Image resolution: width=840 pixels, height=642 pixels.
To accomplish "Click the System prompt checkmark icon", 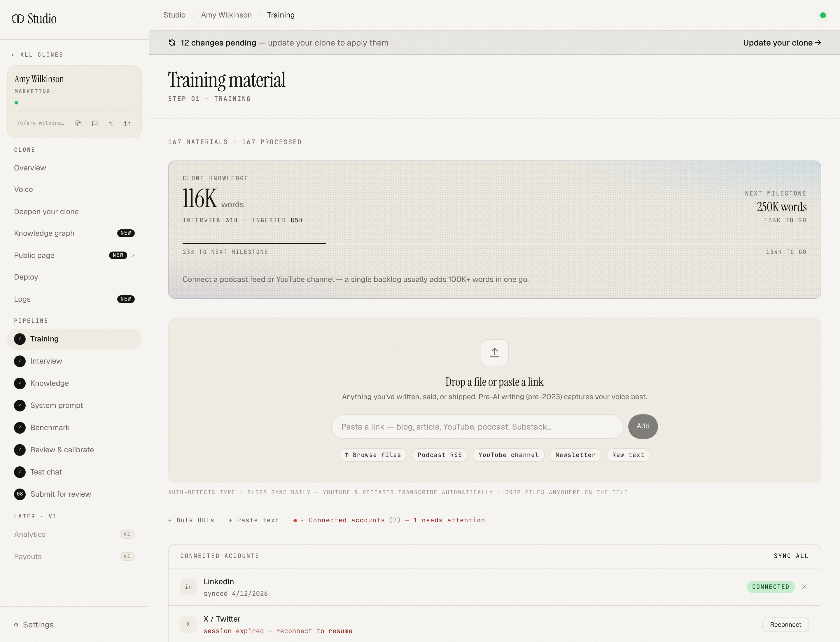I will point(20,405).
